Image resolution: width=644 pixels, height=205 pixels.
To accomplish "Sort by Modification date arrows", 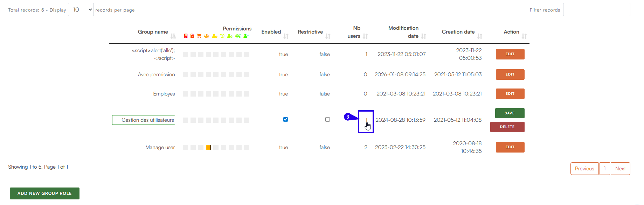I will click(424, 36).
